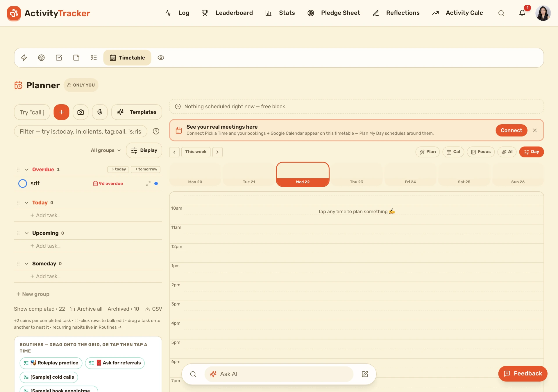This screenshot has height=392, width=558.
Task: Mark the sdf task complete
Action: [23, 184]
